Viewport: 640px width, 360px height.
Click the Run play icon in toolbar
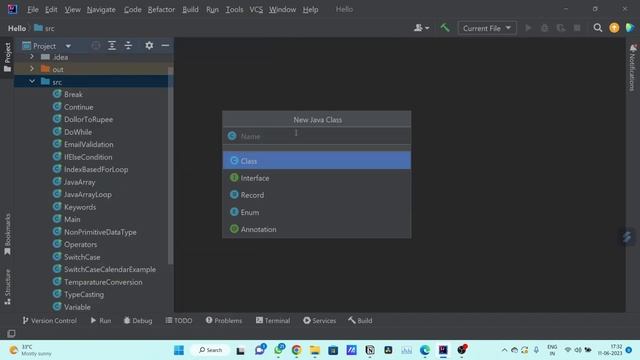[528, 28]
